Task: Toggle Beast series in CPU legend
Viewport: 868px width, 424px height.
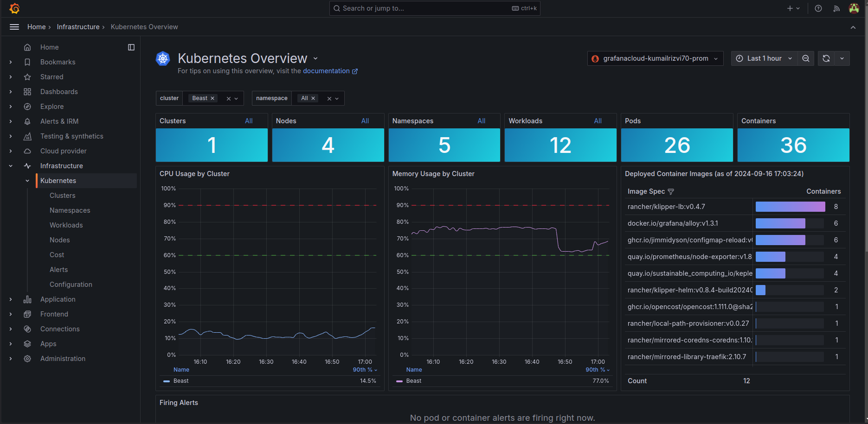Action: coord(181,381)
